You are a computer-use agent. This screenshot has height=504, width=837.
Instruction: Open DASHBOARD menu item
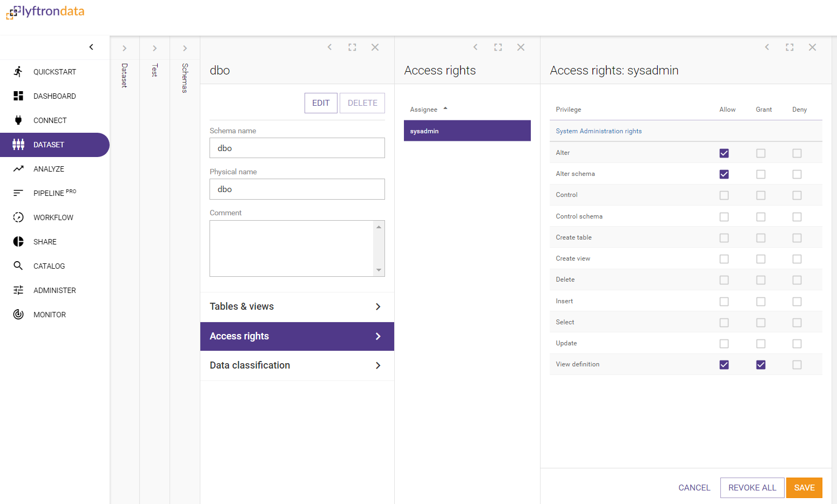(55, 96)
